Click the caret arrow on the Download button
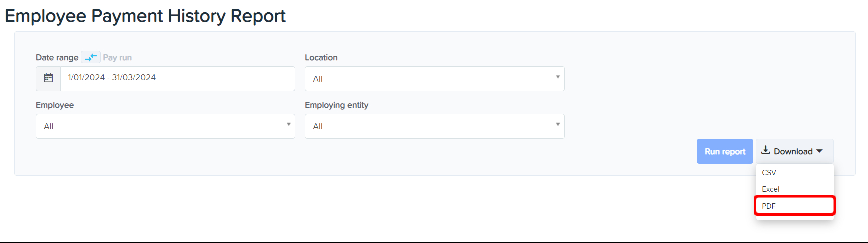The height and width of the screenshot is (243, 868). 820,151
